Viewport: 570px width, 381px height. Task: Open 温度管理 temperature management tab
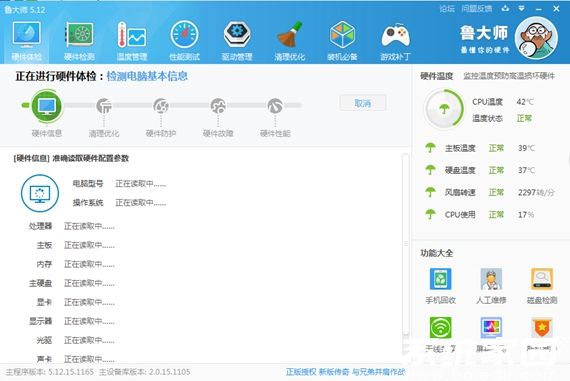coord(132,41)
